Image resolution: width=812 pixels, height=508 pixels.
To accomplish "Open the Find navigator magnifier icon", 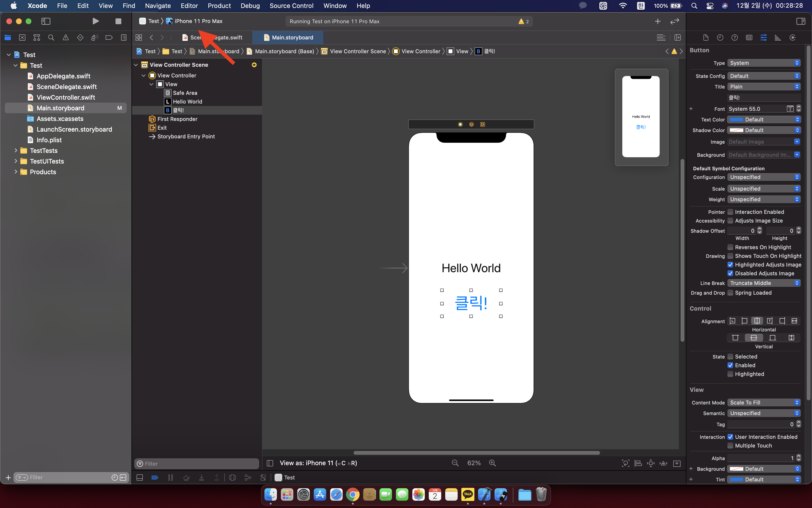I will pos(51,38).
